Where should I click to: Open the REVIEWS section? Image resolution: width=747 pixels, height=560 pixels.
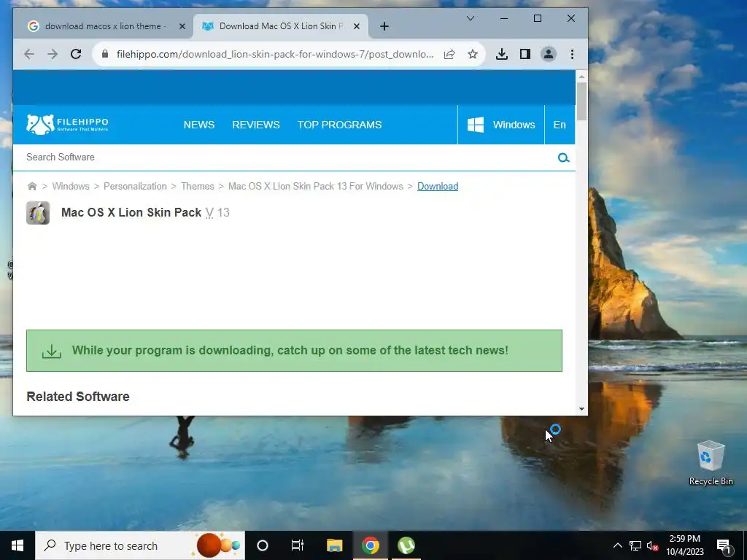[256, 125]
